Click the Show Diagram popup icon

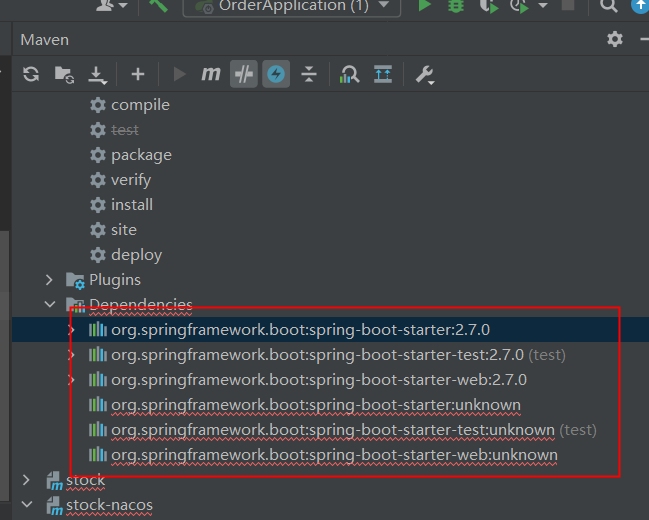click(x=383, y=75)
